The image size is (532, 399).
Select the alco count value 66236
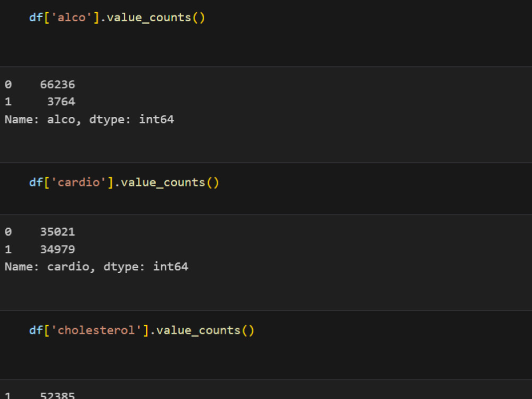tap(57, 85)
